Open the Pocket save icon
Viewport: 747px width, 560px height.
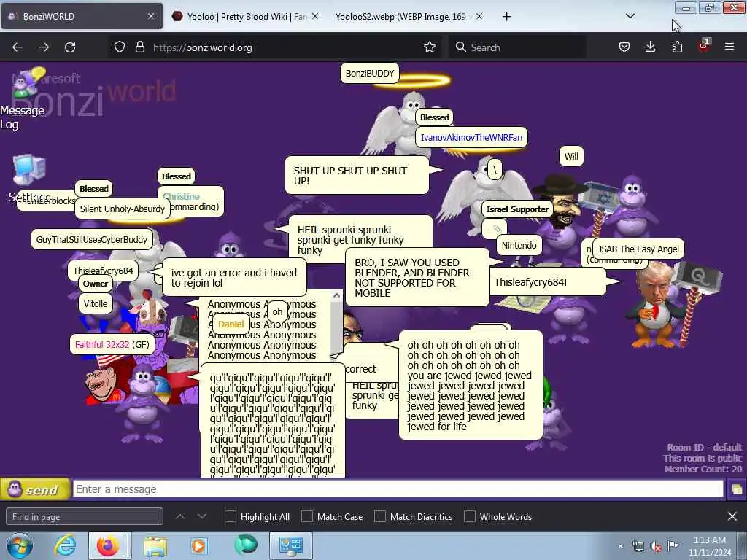point(624,47)
